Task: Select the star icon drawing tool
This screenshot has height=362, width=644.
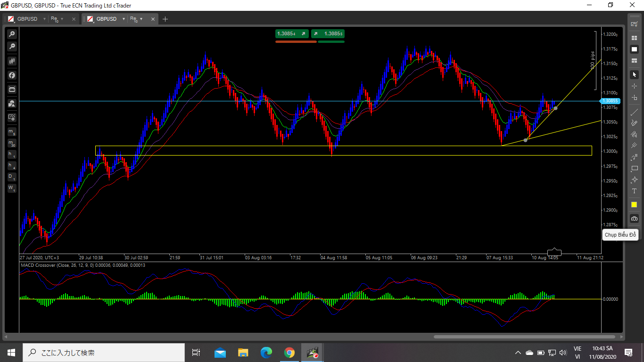Action: point(634,180)
